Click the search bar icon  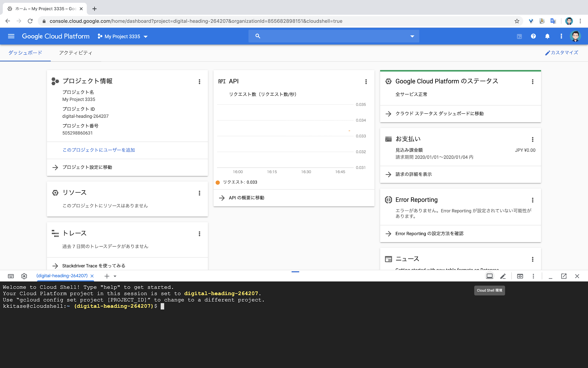coord(257,36)
